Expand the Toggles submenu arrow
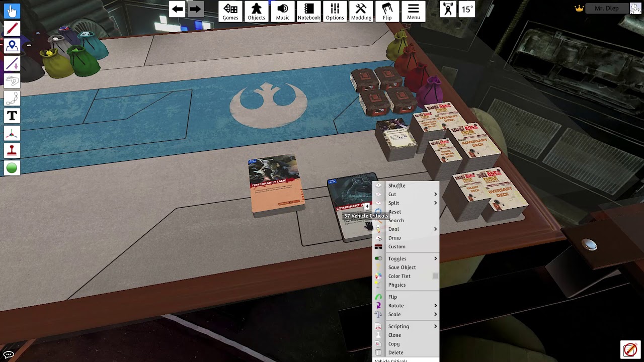This screenshot has width=644, height=362. click(x=436, y=258)
